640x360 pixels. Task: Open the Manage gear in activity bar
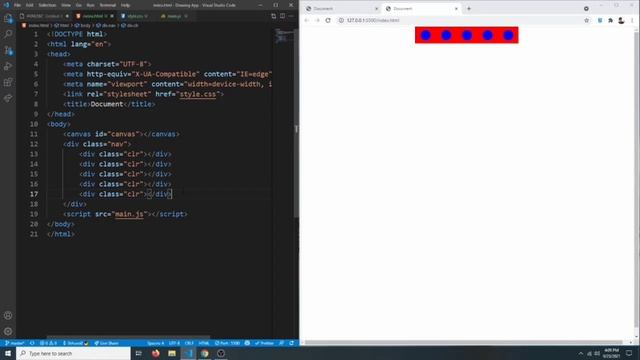click(x=8, y=331)
